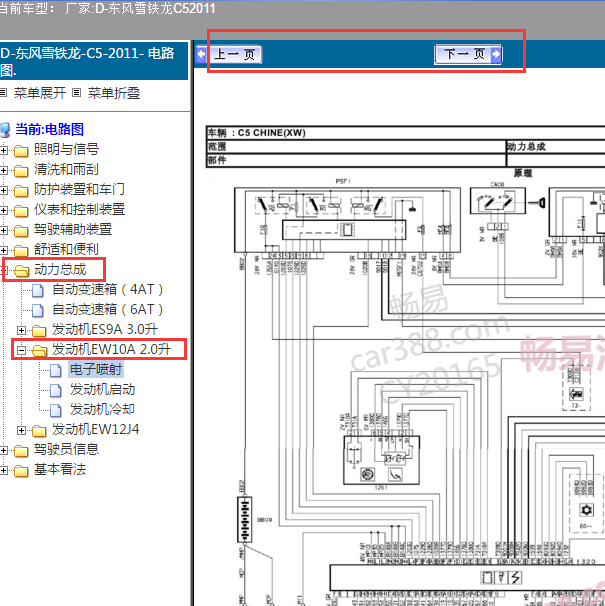605x606 pixels.
Task: Click the 当前:电路图 computer icon
Action: pyautogui.click(x=5, y=130)
